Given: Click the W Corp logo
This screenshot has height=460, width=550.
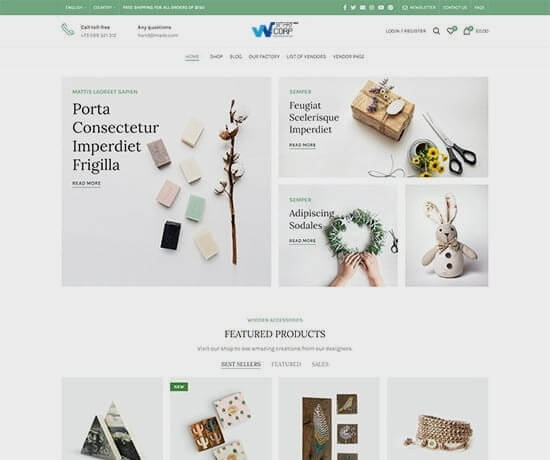Looking at the screenshot, I should tap(275, 30).
